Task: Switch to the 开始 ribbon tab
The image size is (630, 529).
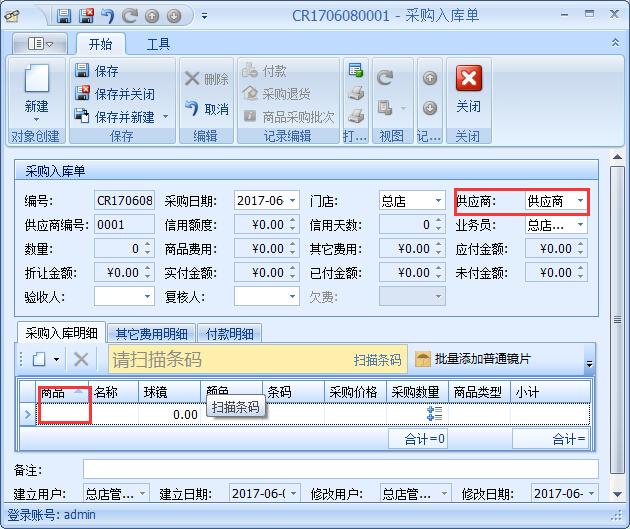Action: click(x=100, y=44)
